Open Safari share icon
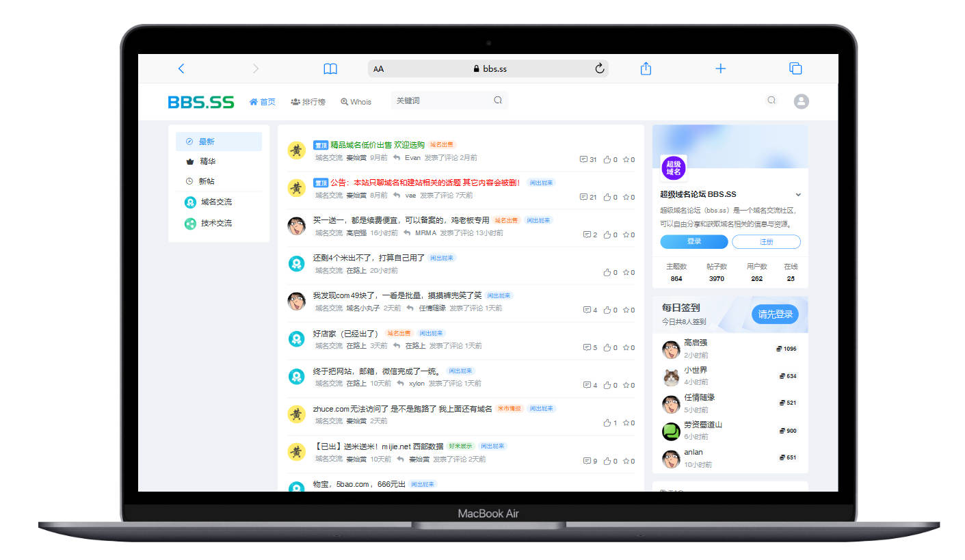This screenshot has width=965, height=560. [646, 68]
